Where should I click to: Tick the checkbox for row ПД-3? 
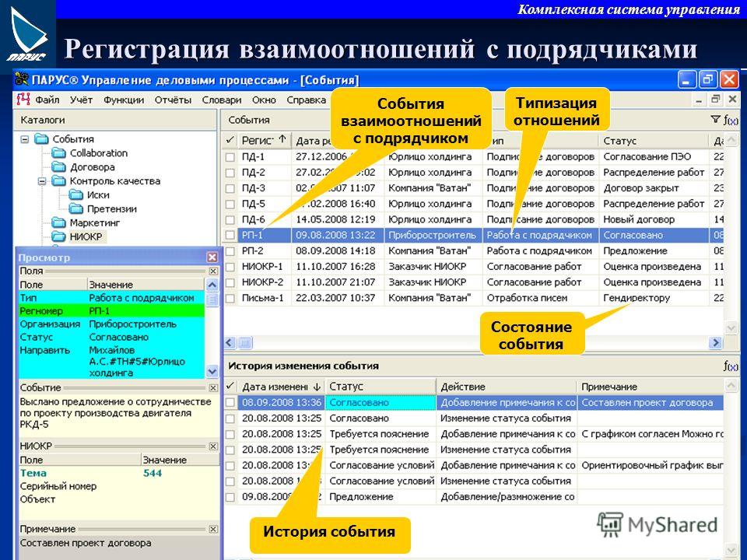(x=230, y=188)
